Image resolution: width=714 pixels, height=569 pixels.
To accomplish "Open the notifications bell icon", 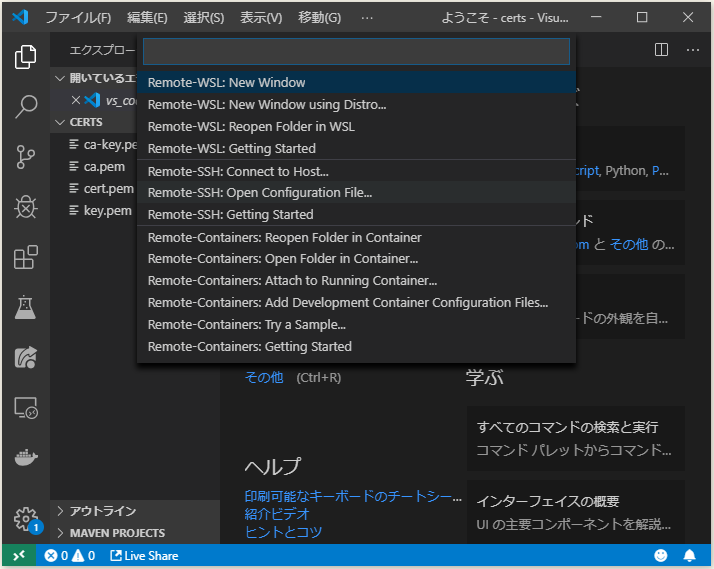I will pyautogui.click(x=689, y=556).
